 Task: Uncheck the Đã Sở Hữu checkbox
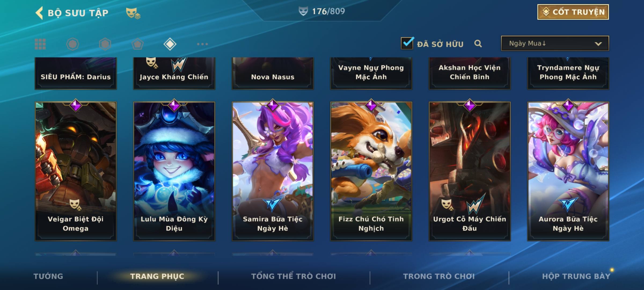pyautogui.click(x=407, y=43)
